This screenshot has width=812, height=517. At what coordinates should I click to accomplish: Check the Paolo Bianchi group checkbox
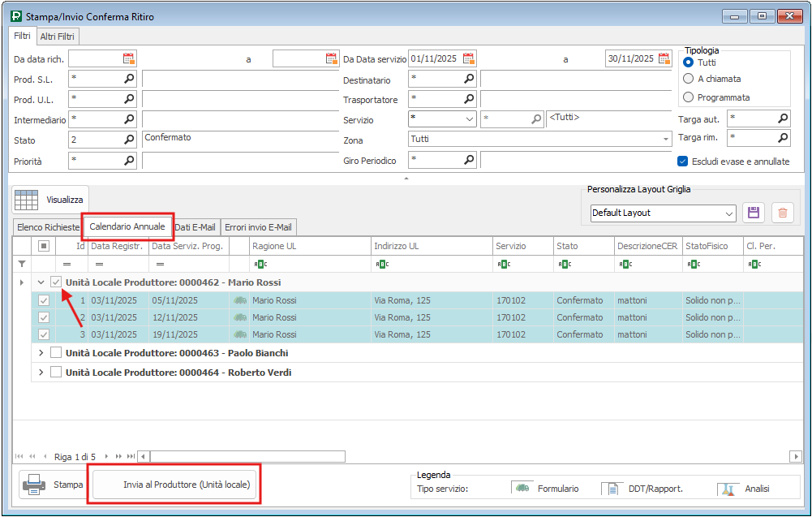point(56,353)
